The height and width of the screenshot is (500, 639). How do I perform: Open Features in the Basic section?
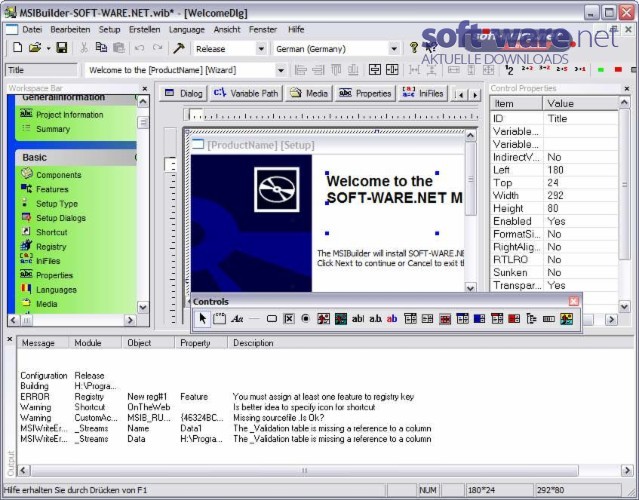pos(52,189)
